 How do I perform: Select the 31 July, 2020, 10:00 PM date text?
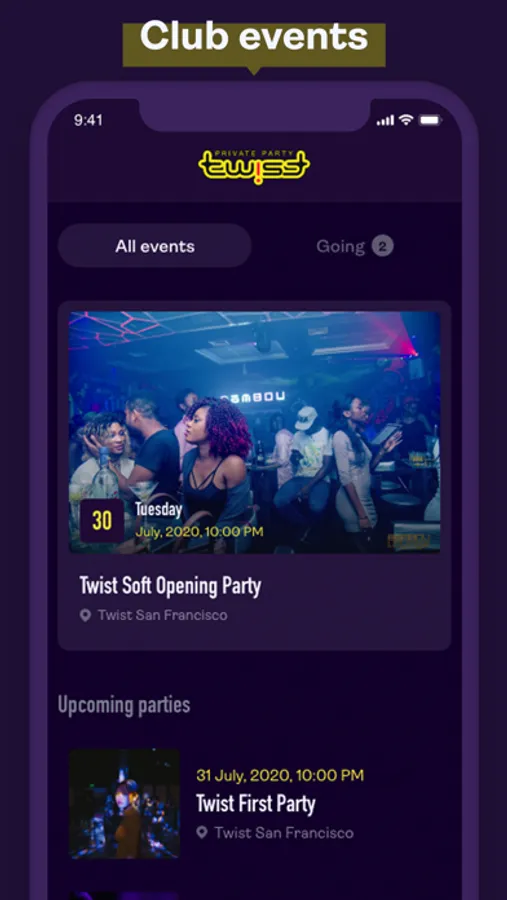pos(280,775)
